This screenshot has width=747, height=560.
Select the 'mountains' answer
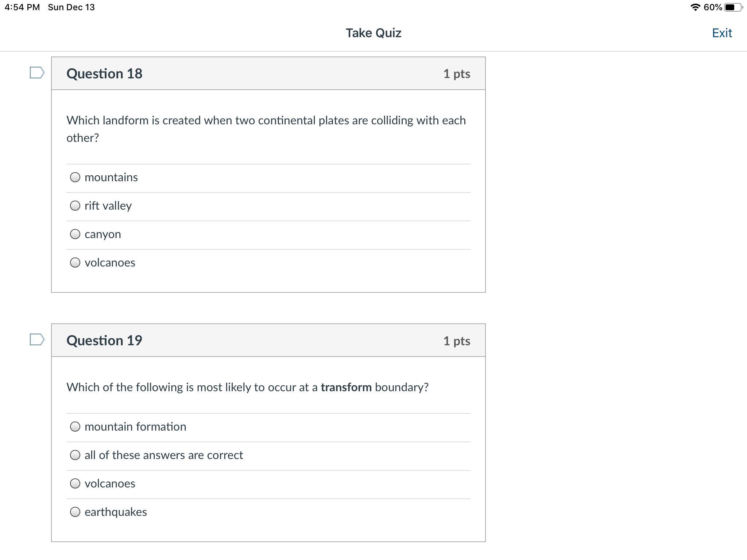pyautogui.click(x=75, y=177)
